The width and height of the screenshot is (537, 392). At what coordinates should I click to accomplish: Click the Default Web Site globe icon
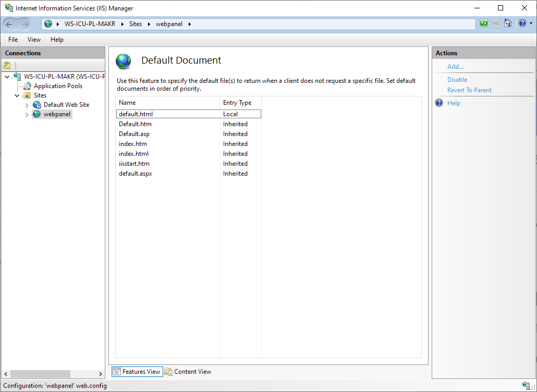[x=37, y=105]
